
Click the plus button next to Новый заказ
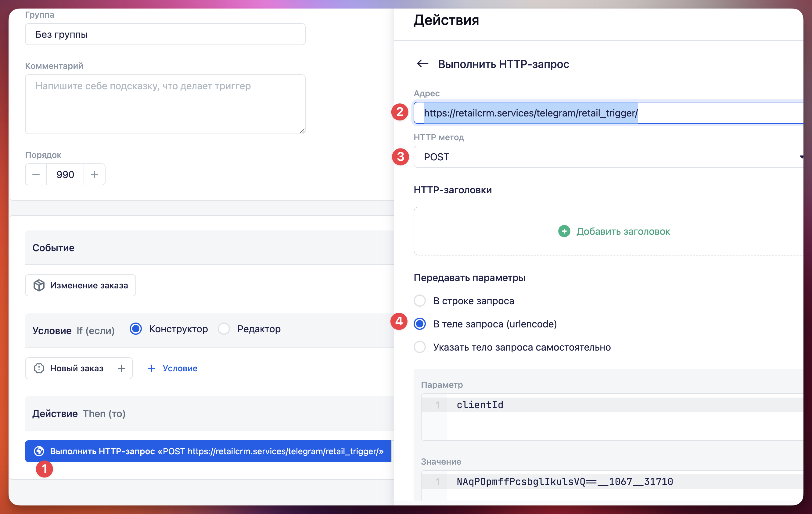click(122, 368)
